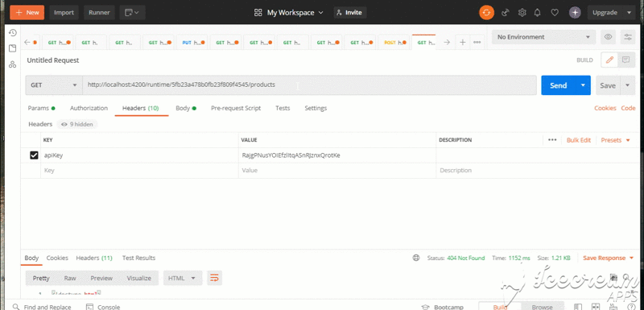Open the Test Results tab
This screenshot has height=310, width=644.
pos(138,258)
